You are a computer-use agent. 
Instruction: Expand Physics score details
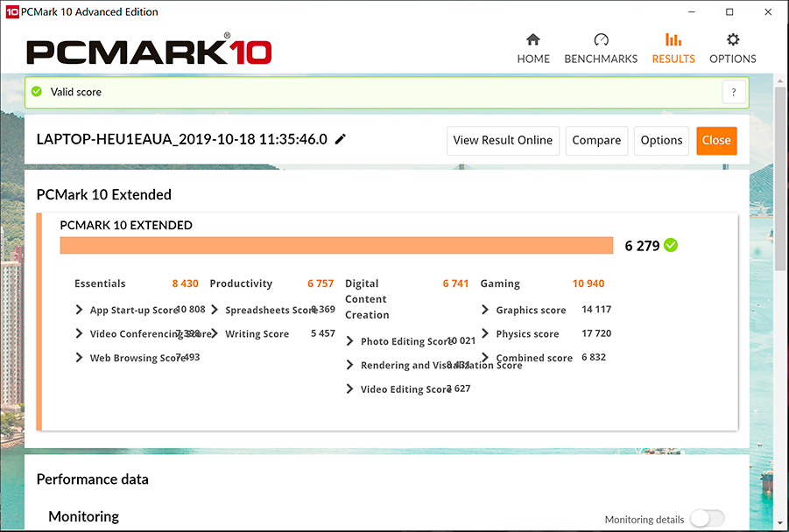[485, 333]
